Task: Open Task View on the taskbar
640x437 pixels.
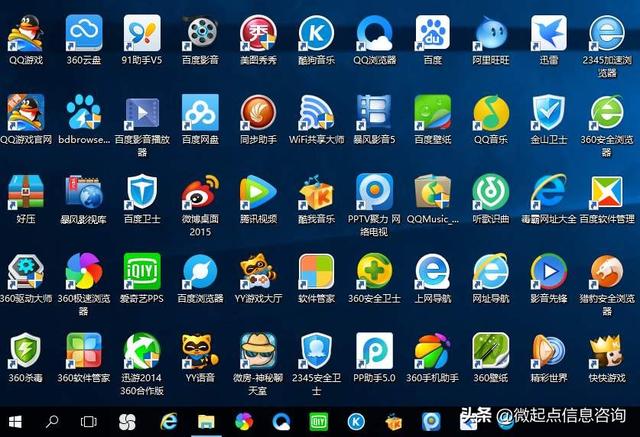Action: click(x=89, y=422)
